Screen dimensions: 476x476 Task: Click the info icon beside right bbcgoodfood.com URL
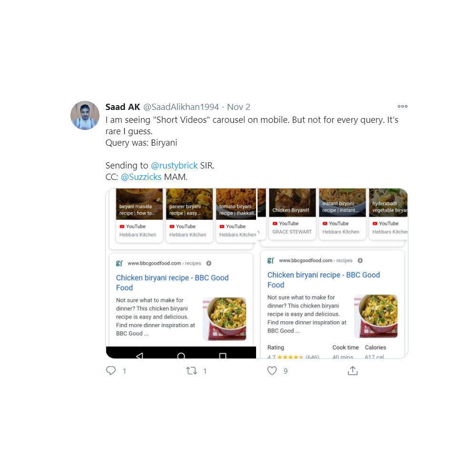(360, 260)
